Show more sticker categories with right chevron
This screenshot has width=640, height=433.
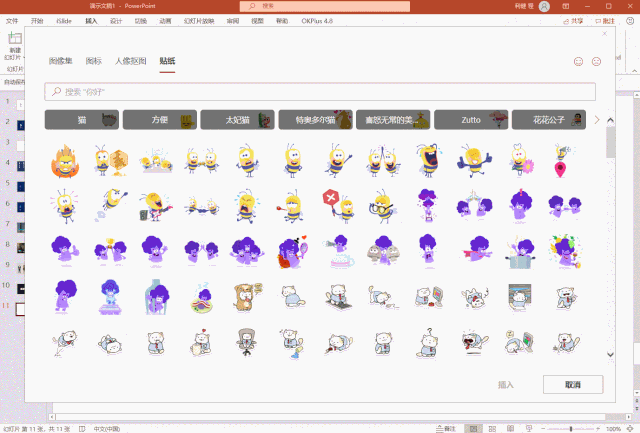click(x=597, y=120)
